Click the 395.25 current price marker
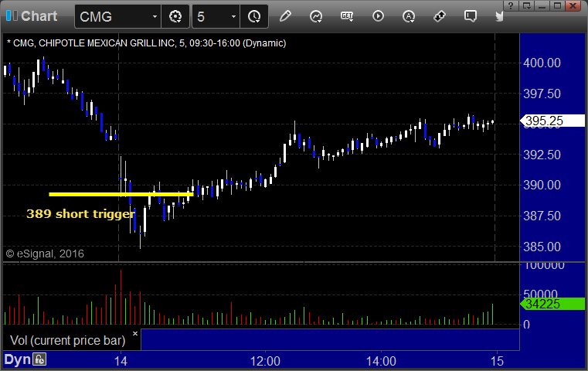The image size is (588, 371). tap(552, 121)
